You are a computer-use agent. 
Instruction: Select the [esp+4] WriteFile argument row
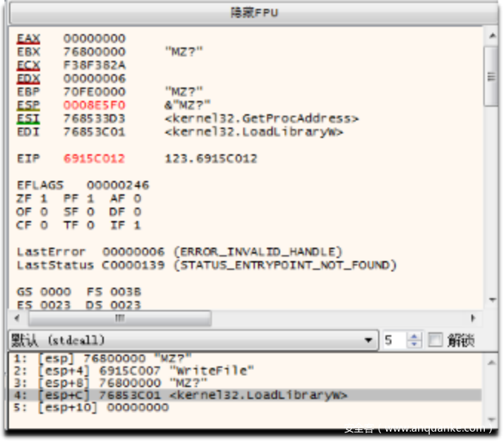tap(133, 370)
